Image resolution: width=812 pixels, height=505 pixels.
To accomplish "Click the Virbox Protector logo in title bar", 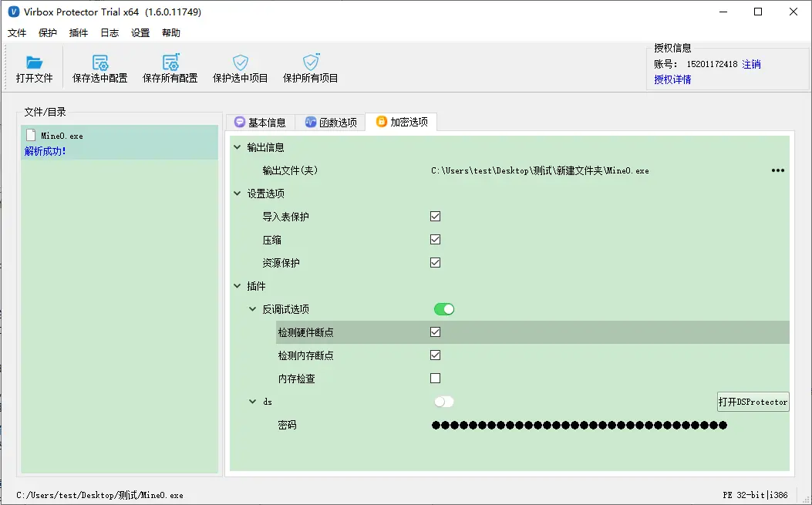I will (14, 12).
